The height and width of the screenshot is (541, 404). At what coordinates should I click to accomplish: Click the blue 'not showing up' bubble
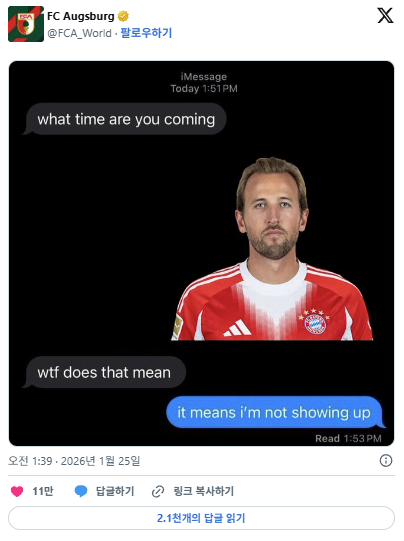275,412
